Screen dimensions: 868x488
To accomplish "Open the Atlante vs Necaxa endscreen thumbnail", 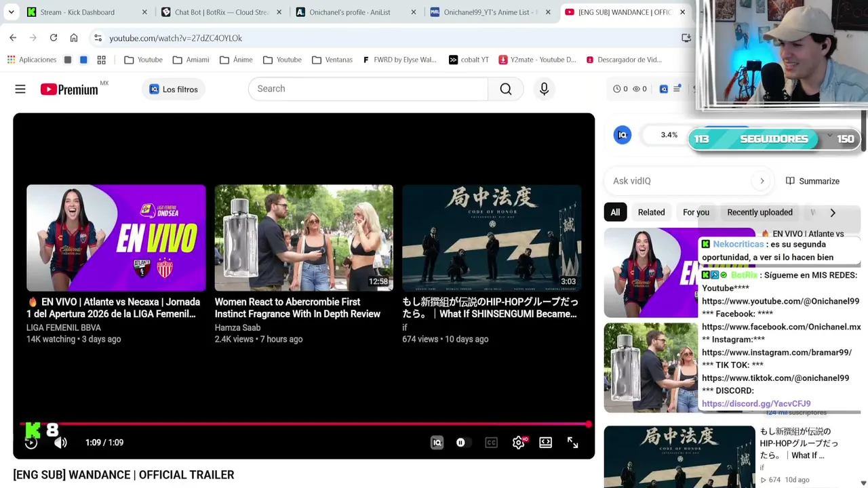I will [116, 238].
